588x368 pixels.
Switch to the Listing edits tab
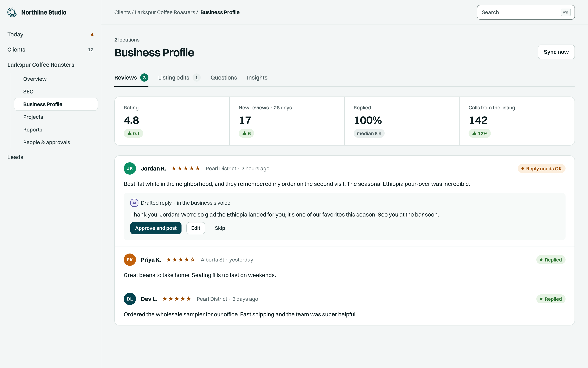click(179, 78)
